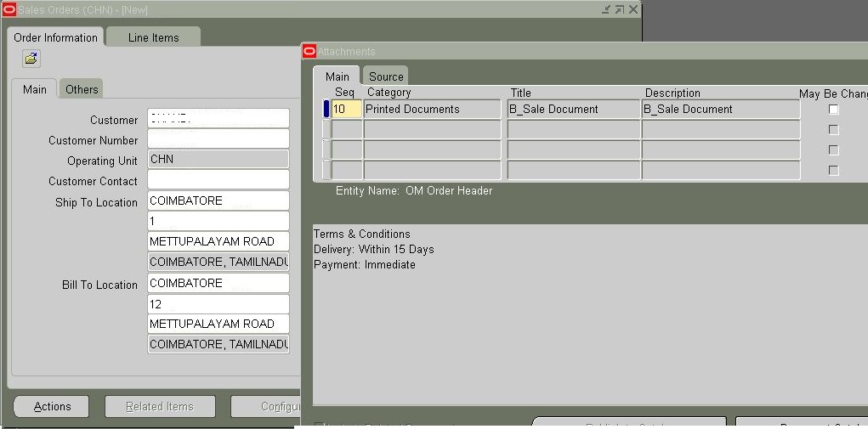The image size is (868, 429).
Task: Click the empty second-row Category cell
Action: pos(432,130)
